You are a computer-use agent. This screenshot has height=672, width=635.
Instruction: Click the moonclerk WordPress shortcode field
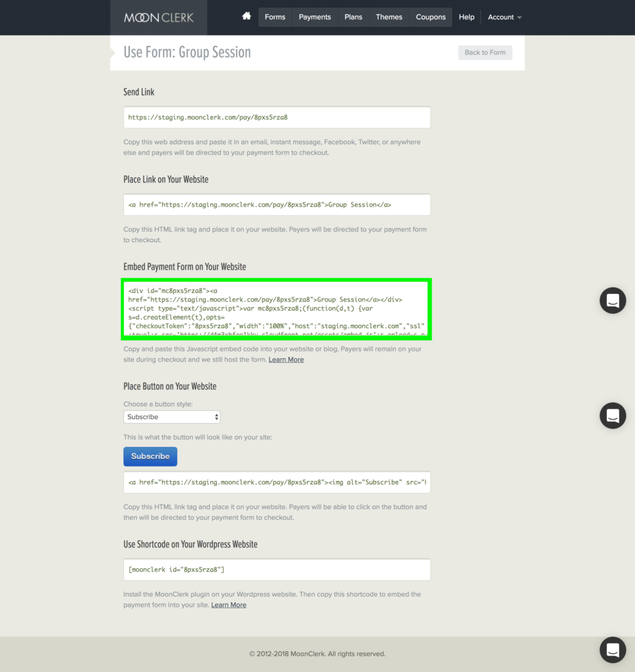(277, 570)
